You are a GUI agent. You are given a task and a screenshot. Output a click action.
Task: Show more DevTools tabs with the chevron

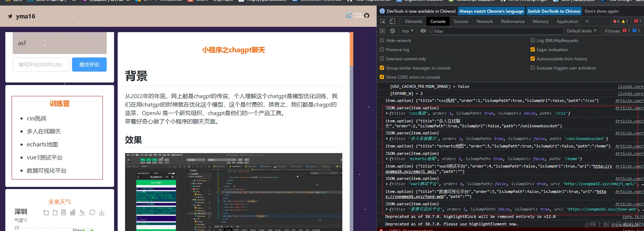point(587,22)
